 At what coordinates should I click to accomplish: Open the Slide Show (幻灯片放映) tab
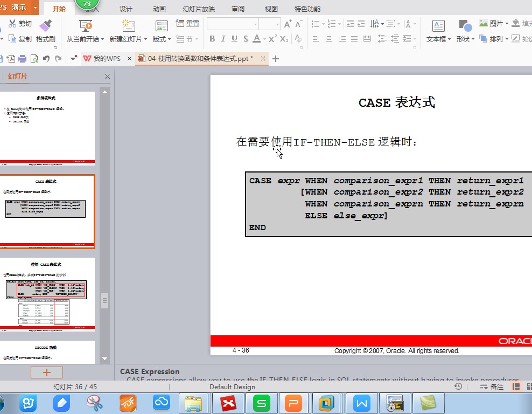pos(199,9)
